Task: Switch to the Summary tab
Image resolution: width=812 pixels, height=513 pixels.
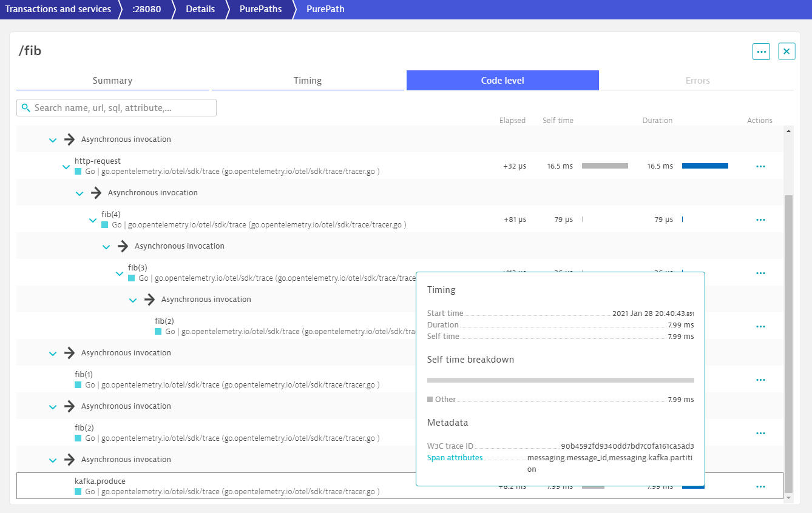Action: point(112,81)
